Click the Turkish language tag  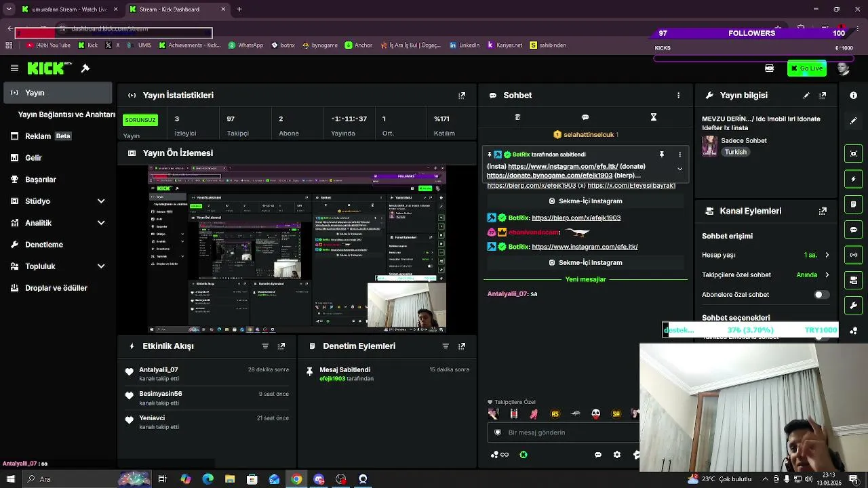click(735, 152)
